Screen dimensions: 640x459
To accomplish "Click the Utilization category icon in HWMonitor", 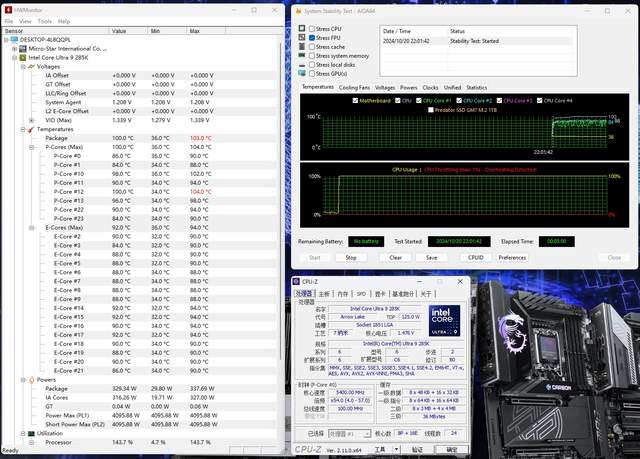I will point(31,433).
